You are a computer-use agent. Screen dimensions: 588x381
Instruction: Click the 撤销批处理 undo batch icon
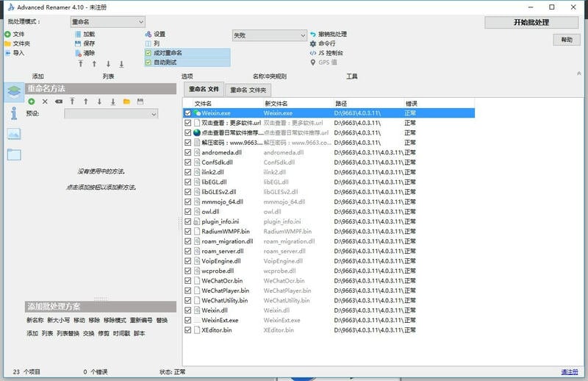point(313,35)
